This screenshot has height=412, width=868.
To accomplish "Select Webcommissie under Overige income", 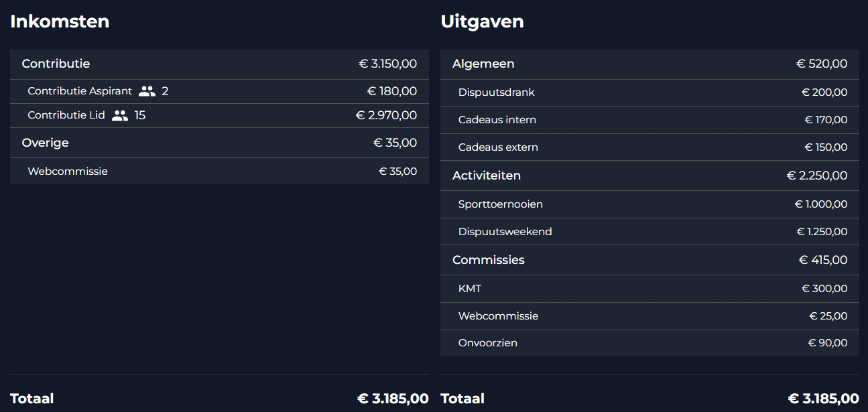I will coord(219,171).
